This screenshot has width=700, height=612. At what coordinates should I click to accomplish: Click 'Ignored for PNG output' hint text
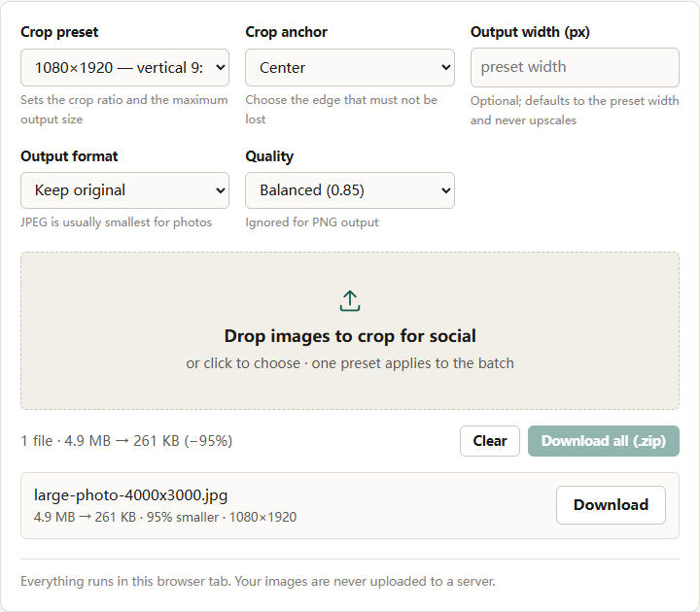312,222
